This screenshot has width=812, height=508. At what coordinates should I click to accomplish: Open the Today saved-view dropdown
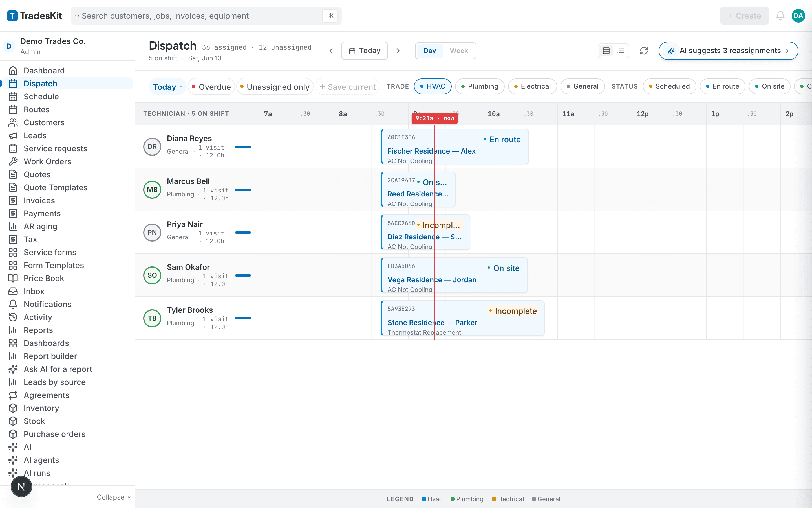167,87
